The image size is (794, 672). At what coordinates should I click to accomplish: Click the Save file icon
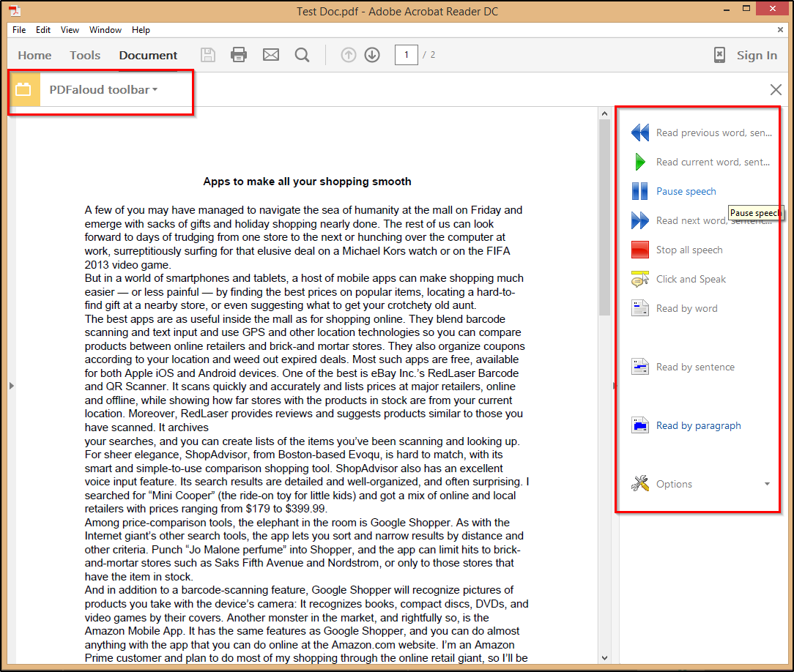[207, 55]
